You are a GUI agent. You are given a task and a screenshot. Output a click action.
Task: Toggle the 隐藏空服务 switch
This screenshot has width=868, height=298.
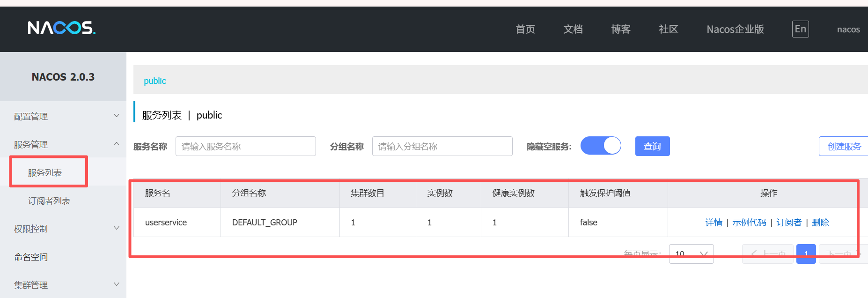click(x=601, y=145)
